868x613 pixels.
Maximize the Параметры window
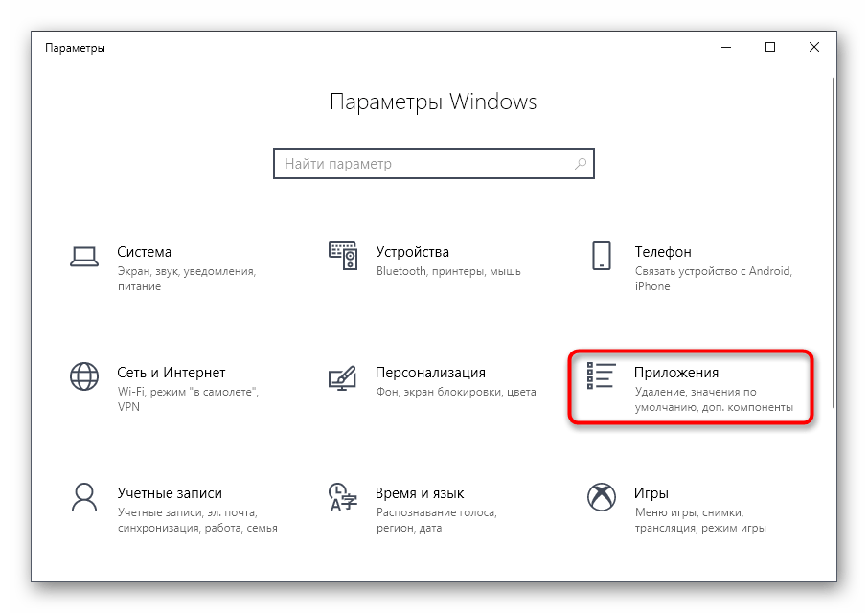[x=770, y=48]
